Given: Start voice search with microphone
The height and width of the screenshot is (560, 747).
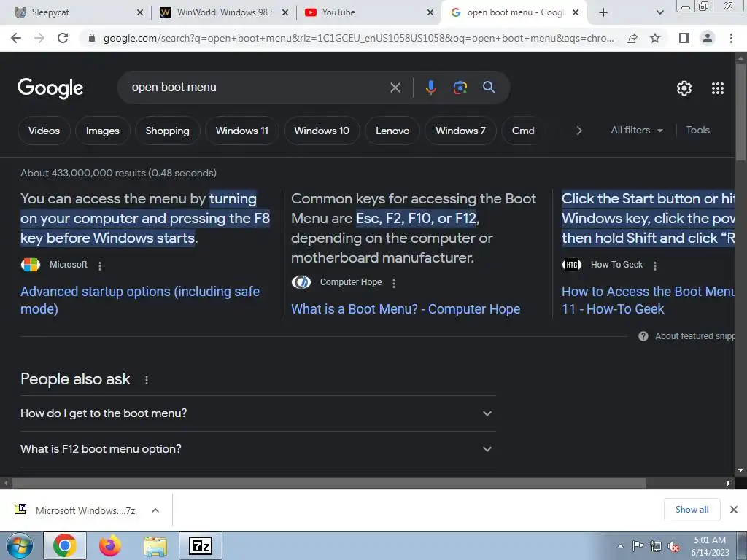Looking at the screenshot, I should [430, 87].
